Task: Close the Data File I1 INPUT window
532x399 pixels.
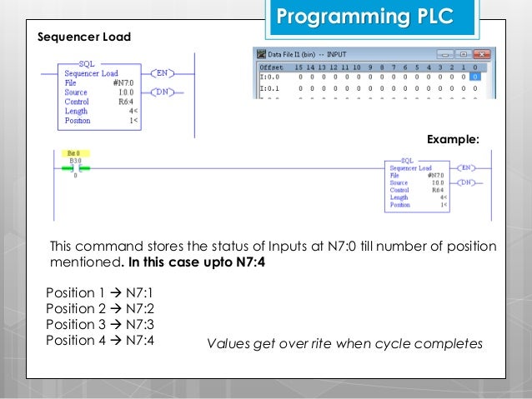Action: click(481, 54)
